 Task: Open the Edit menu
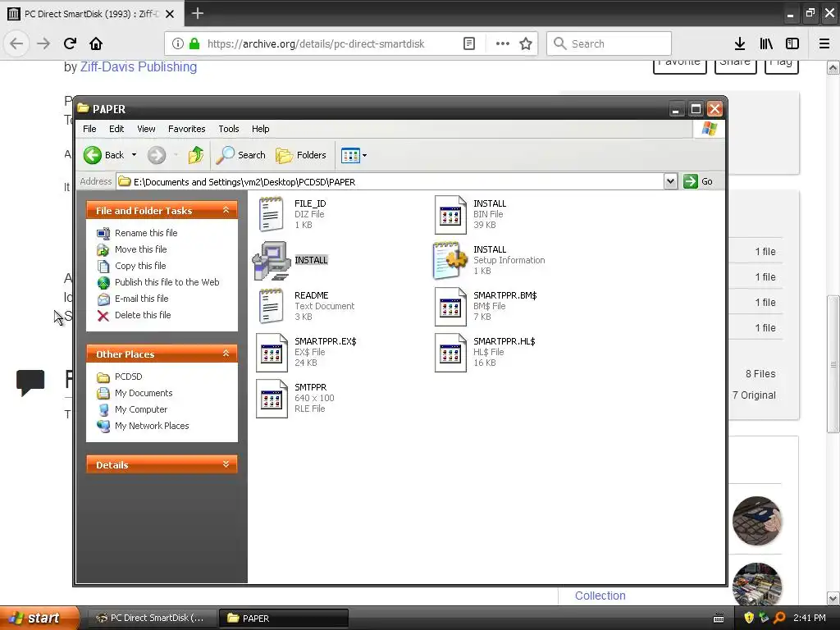(116, 129)
